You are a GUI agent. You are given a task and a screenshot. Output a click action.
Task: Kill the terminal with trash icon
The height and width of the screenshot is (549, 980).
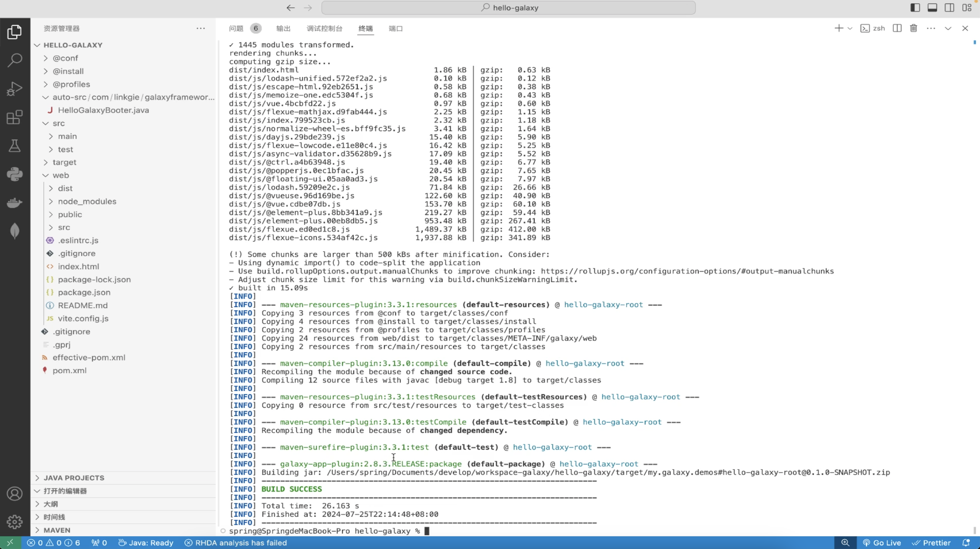point(913,28)
